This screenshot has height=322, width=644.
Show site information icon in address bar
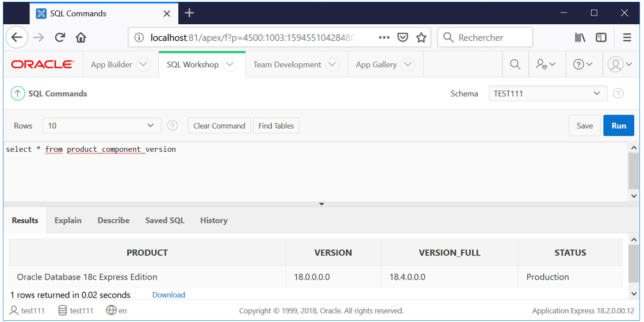[139, 38]
